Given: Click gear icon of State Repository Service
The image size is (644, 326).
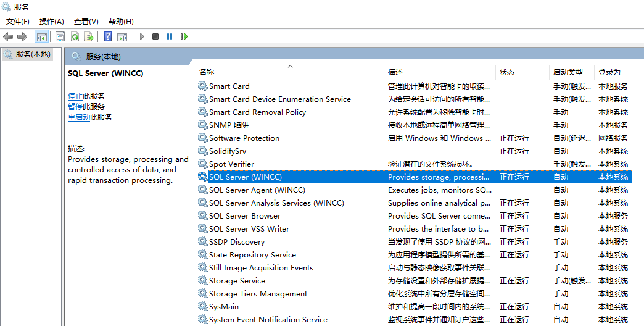Looking at the screenshot, I should 202,255.
